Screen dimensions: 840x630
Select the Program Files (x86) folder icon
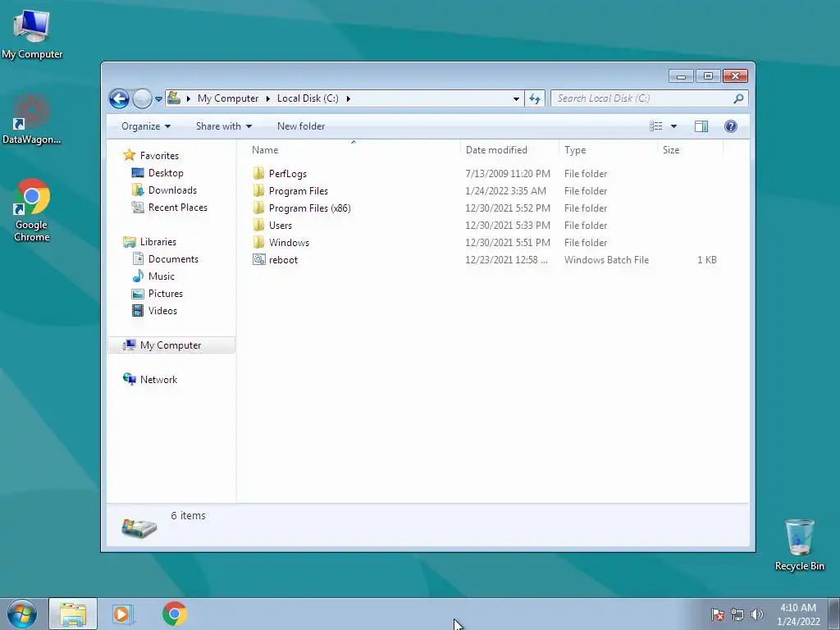click(258, 208)
